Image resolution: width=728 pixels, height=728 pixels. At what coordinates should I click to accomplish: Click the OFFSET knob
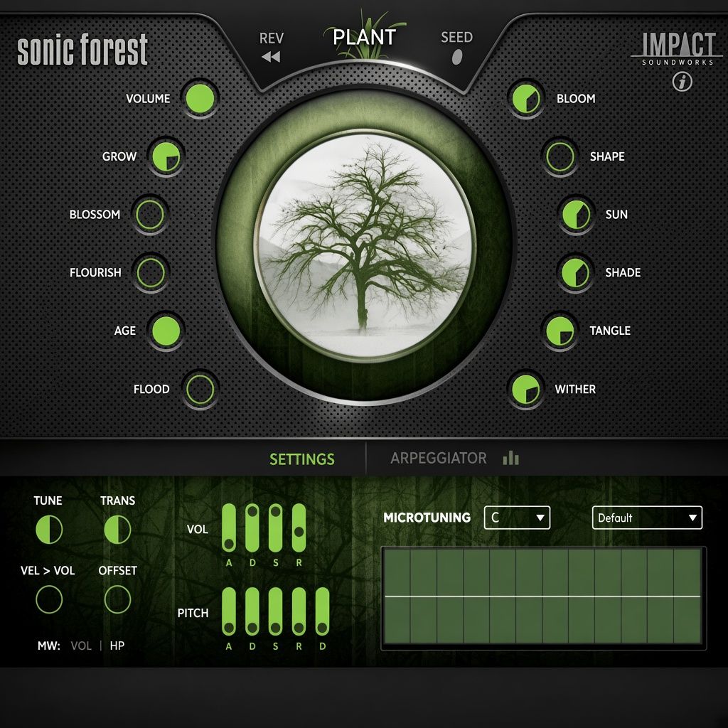tap(117, 599)
